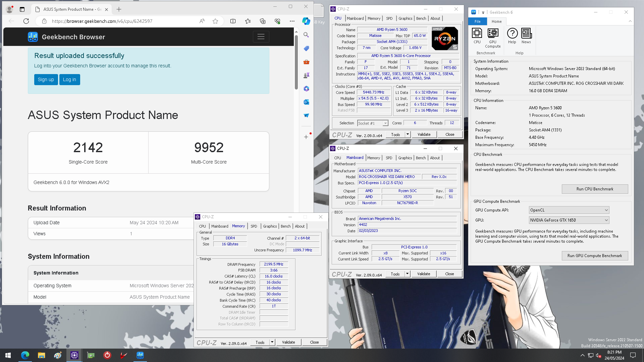Open About tab in Mainboard CPU-Z window
The height and width of the screenshot is (362, 644).
point(435,158)
